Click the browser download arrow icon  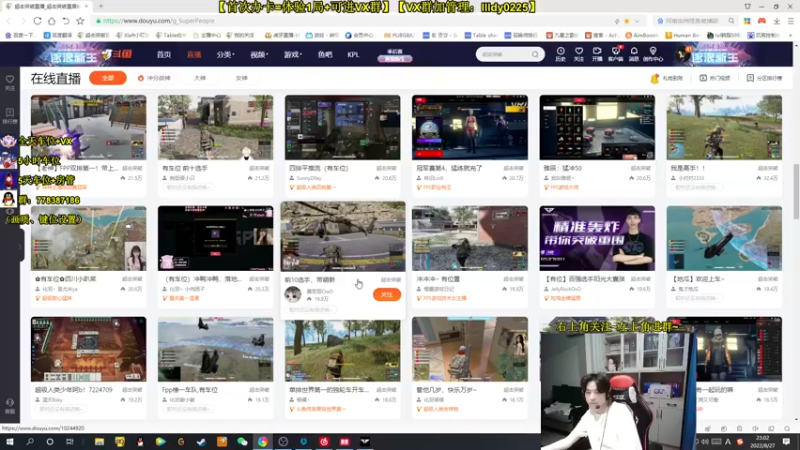click(x=776, y=21)
